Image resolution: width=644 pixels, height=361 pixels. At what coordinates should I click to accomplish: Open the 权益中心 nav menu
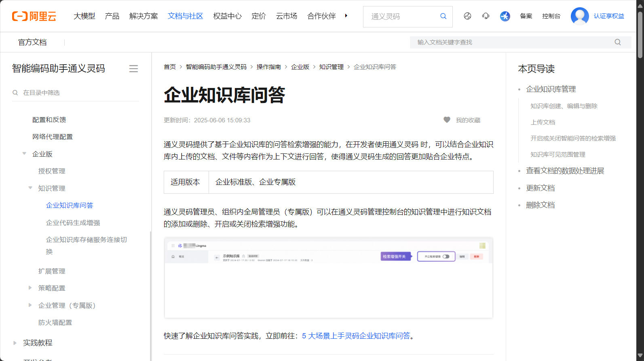point(227,16)
